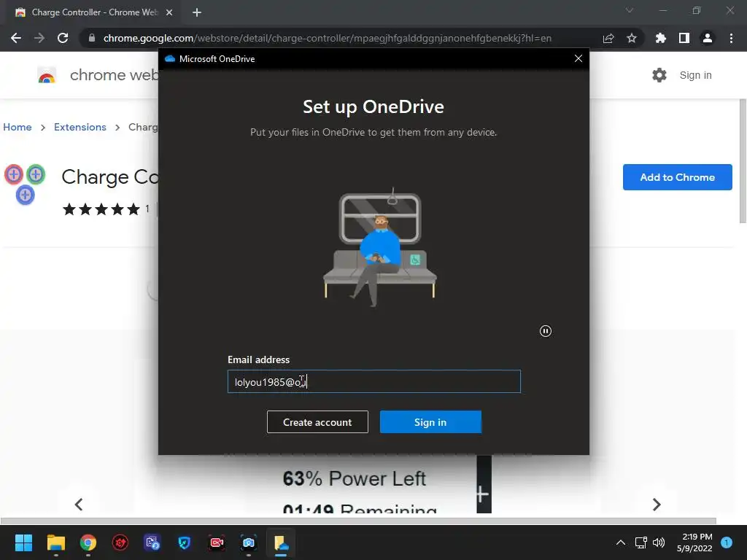Click the five-star rating of Charge Controller
The width and height of the screenshot is (747, 560).
101,209
